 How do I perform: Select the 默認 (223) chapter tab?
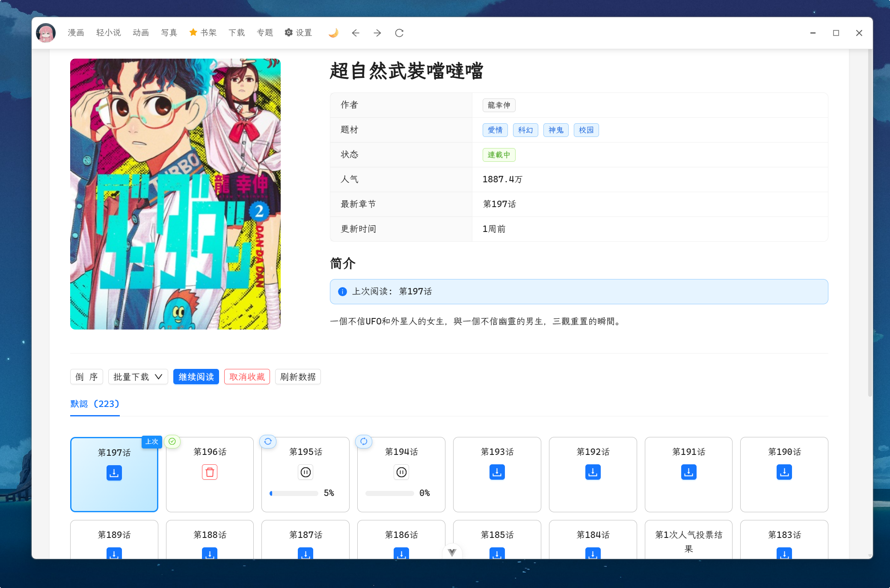(95, 404)
